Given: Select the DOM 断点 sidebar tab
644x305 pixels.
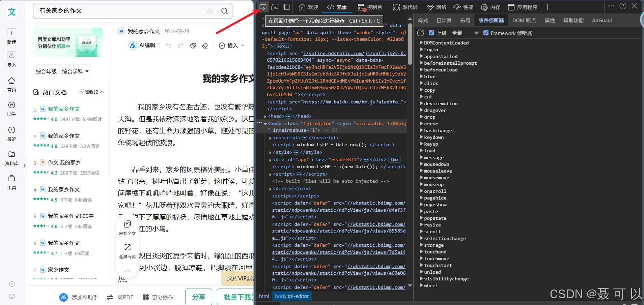Looking at the screenshot, I should click(524, 21).
